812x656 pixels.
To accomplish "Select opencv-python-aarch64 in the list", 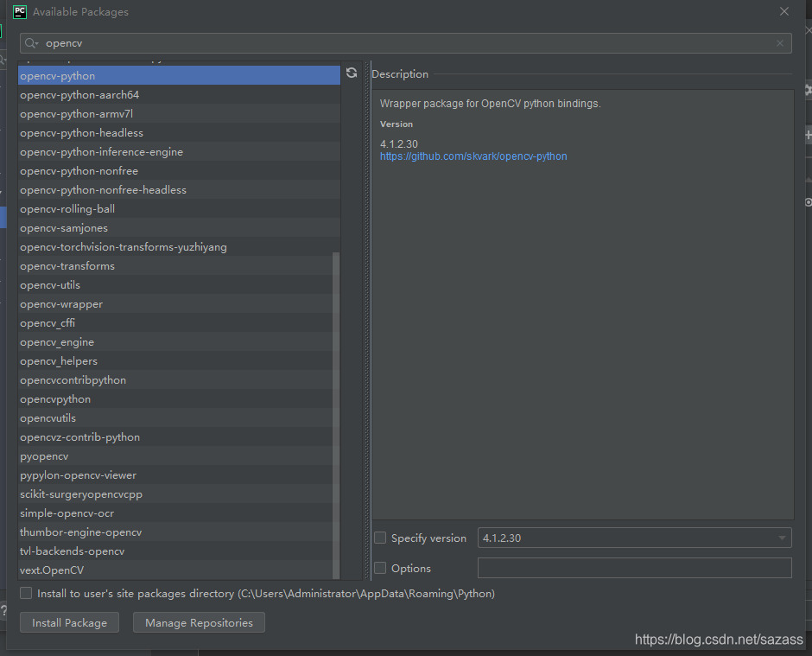I will pyautogui.click(x=179, y=95).
